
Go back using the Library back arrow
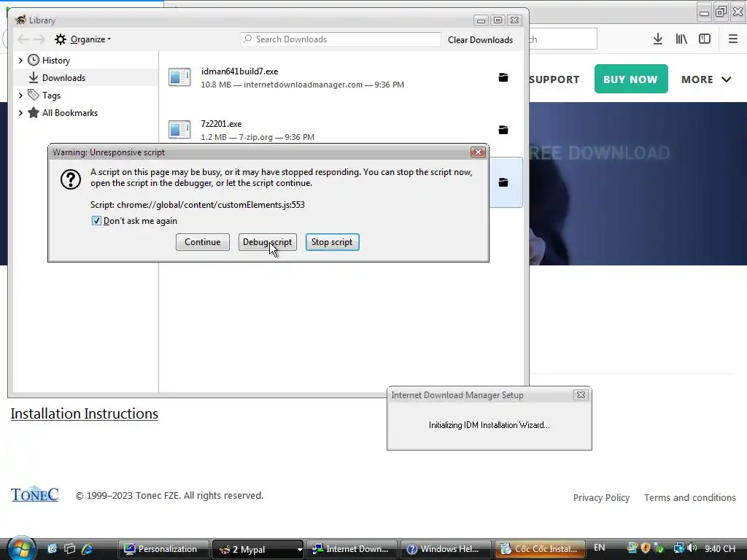tap(23, 39)
